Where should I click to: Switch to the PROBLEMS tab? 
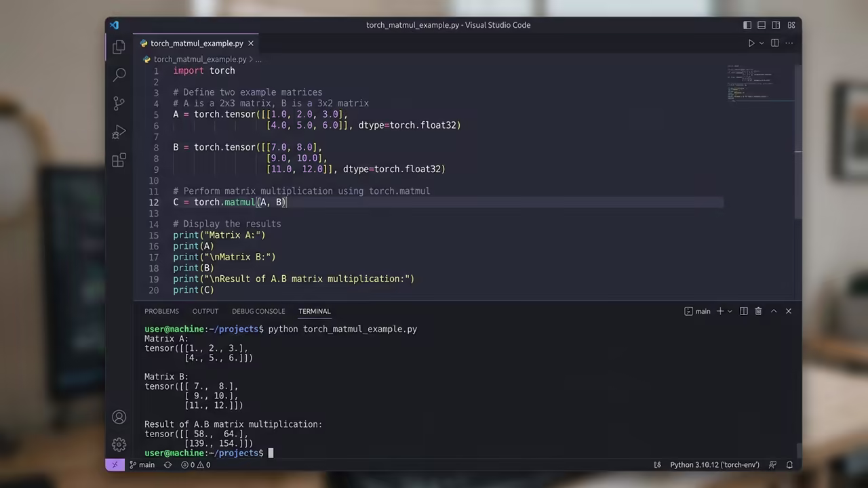161,311
